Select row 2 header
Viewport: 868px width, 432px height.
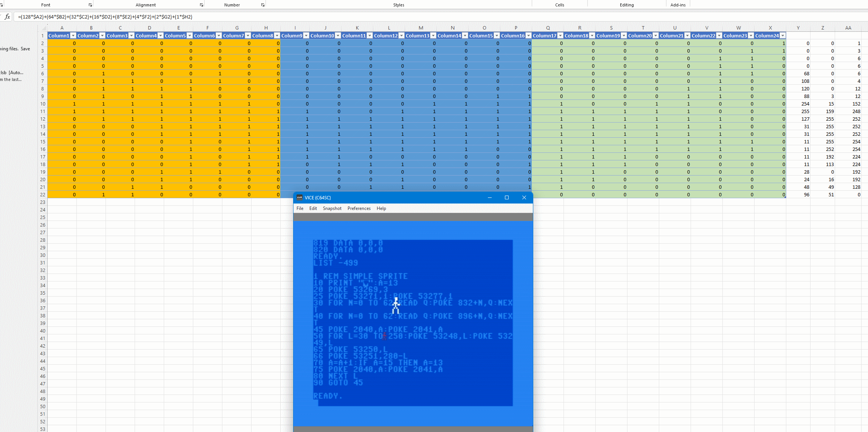point(43,43)
